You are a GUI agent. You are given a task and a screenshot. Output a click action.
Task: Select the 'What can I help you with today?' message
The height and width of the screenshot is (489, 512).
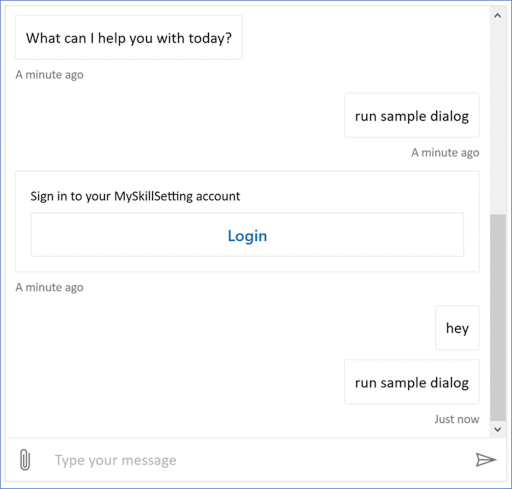[x=129, y=38]
